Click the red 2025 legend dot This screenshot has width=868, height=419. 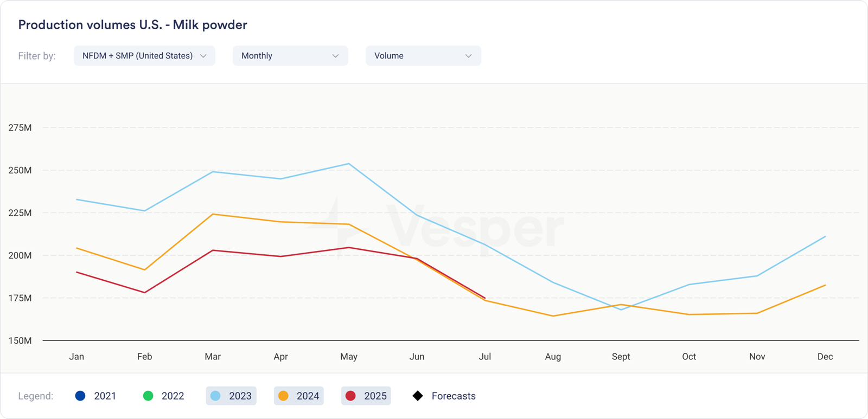[350, 396]
